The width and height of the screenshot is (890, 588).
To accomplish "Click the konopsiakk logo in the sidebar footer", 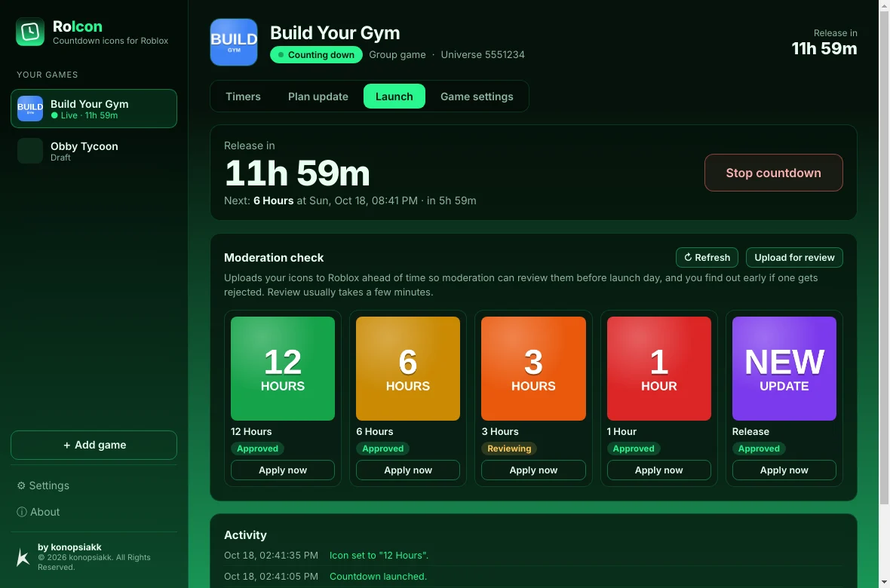I will [x=23, y=557].
